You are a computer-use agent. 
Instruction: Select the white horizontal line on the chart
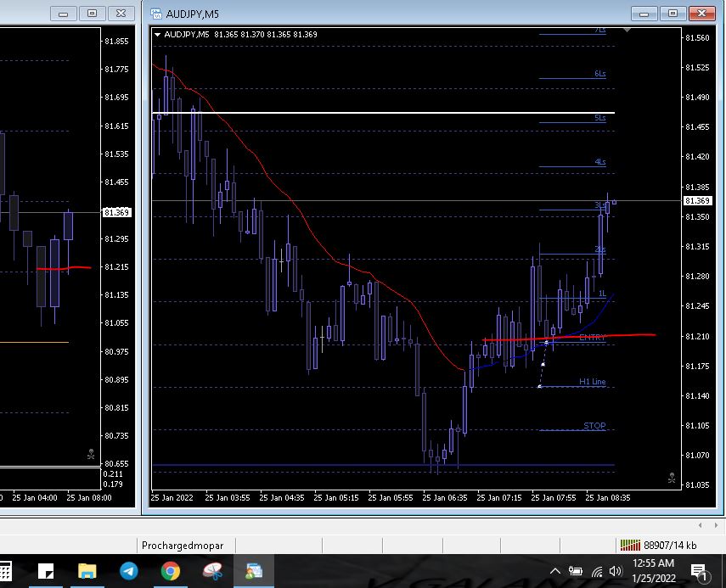coord(383,112)
